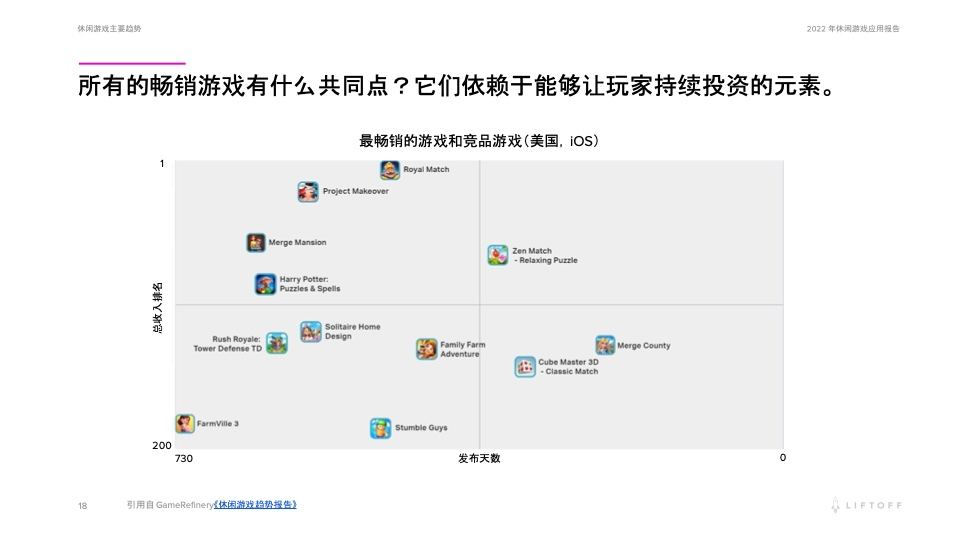This screenshot has width=960, height=540.
Task: Click the FarmVille 3 game icon
Action: pos(185,424)
